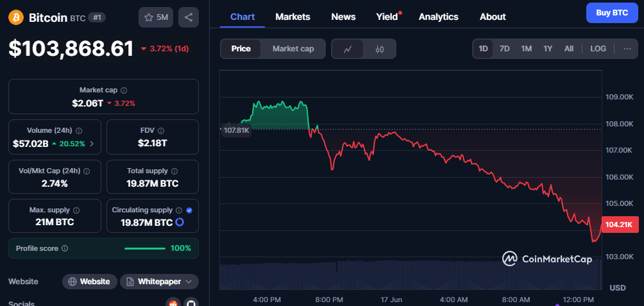Screen dimensions: 644x306
Task: Click FDV info icon
Action: [161, 131]
